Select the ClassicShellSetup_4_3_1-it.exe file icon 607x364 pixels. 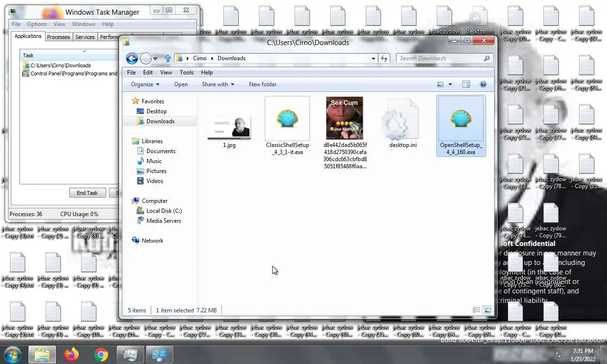pos(287,118)
